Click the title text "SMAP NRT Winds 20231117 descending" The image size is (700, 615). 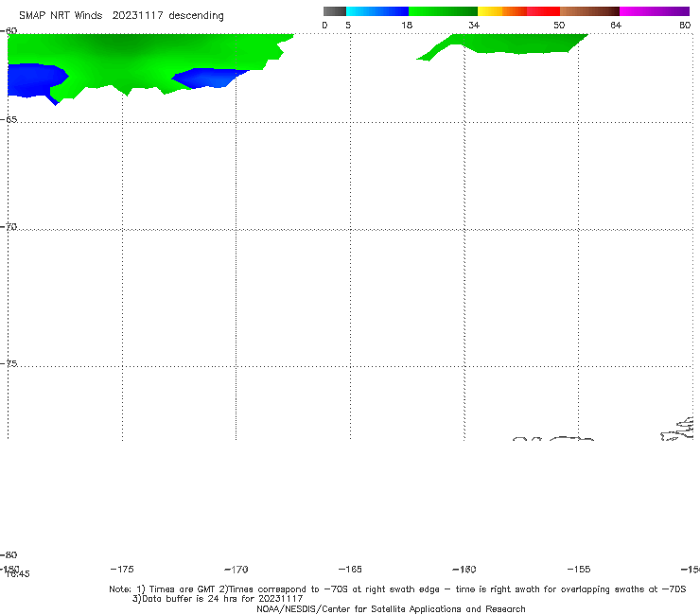121,16
